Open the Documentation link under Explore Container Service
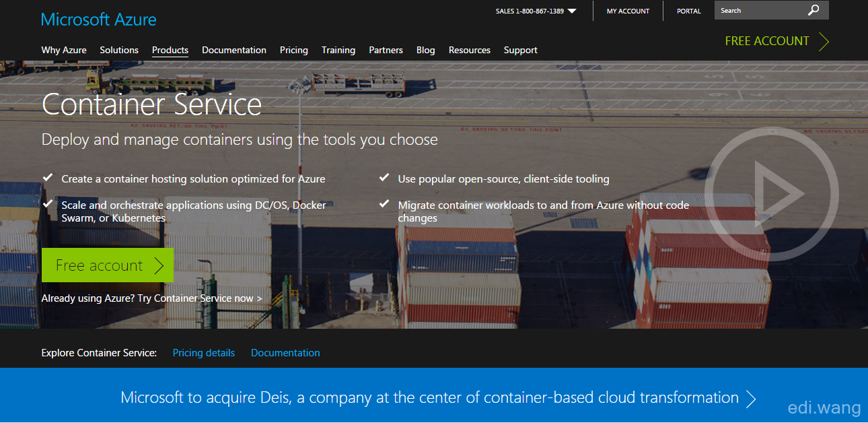868x423 pixels. (285, 353)
